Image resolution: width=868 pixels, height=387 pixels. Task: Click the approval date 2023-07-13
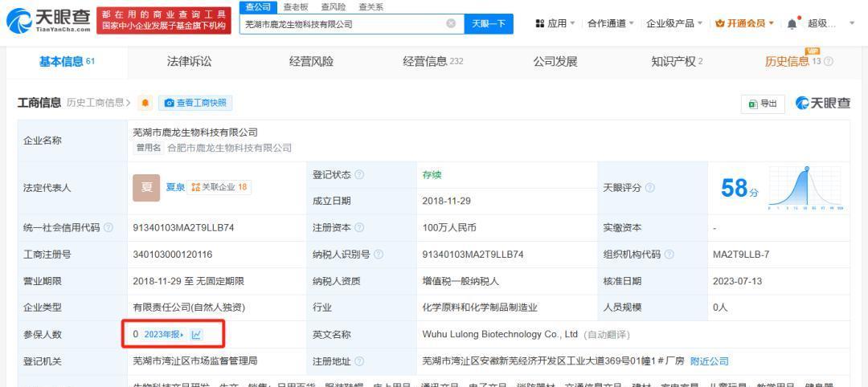point(737,281)
